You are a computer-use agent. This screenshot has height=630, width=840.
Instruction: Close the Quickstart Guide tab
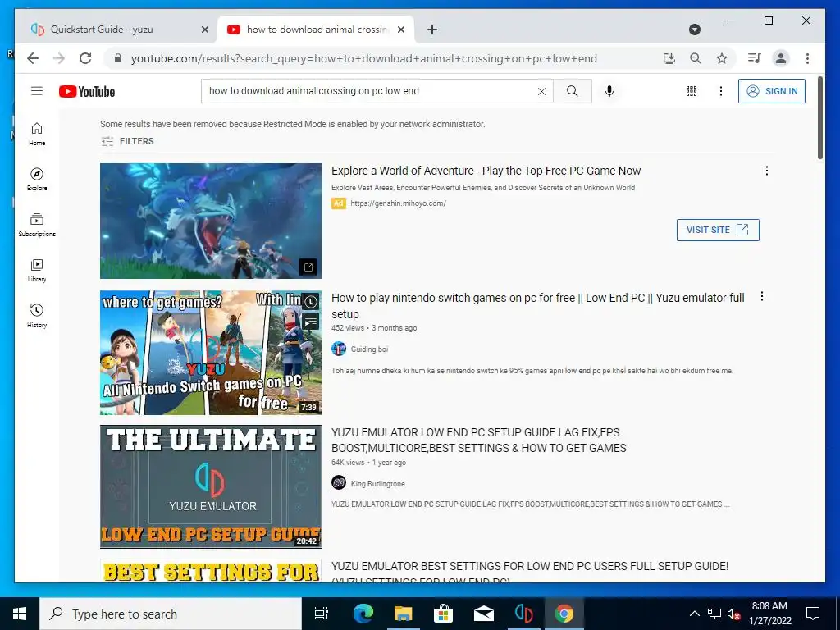tap(204, 30)
